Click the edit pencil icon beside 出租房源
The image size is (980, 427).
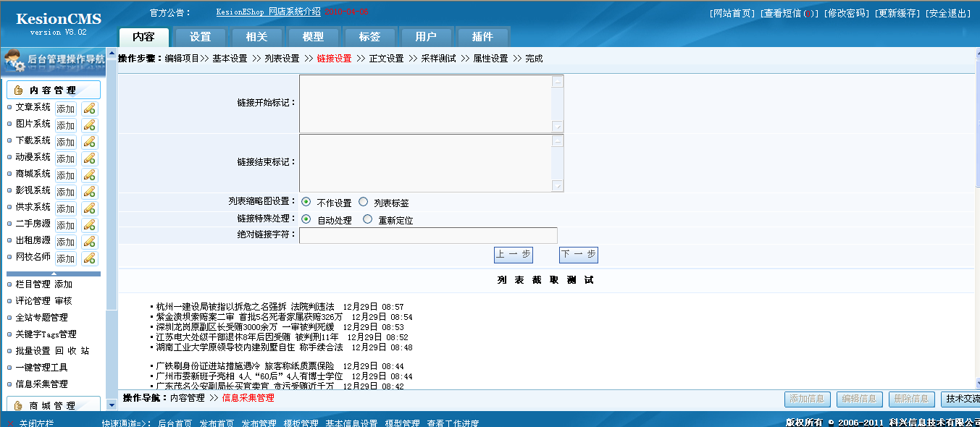pyautogui.click(x=90, y=242)
